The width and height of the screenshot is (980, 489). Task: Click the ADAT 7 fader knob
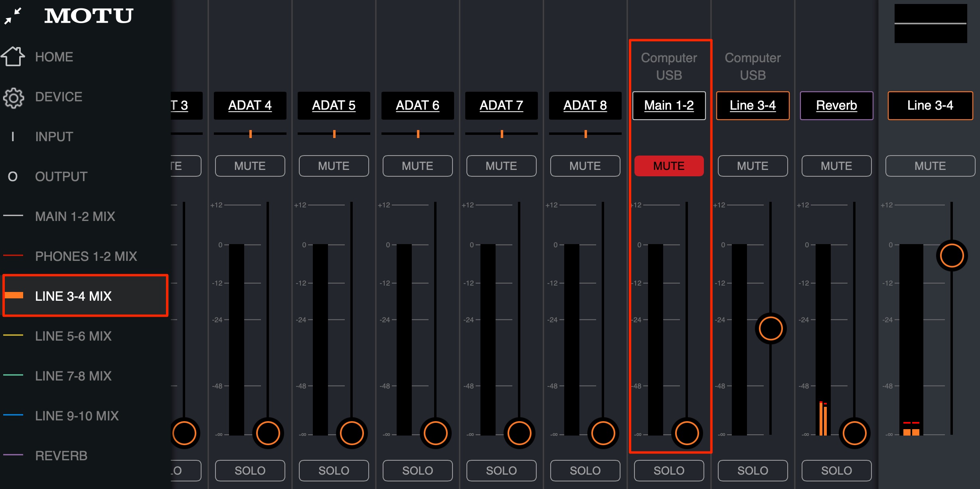point(519,433)
